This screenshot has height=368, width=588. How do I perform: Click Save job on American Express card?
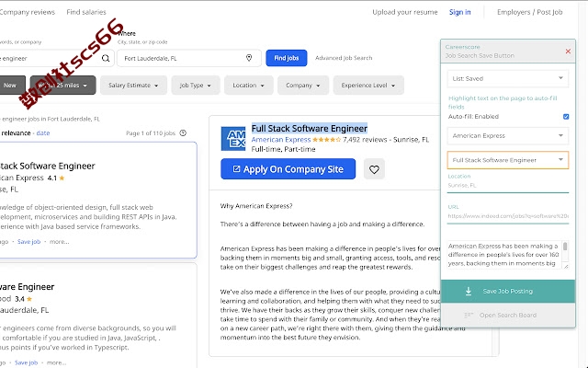28,241
